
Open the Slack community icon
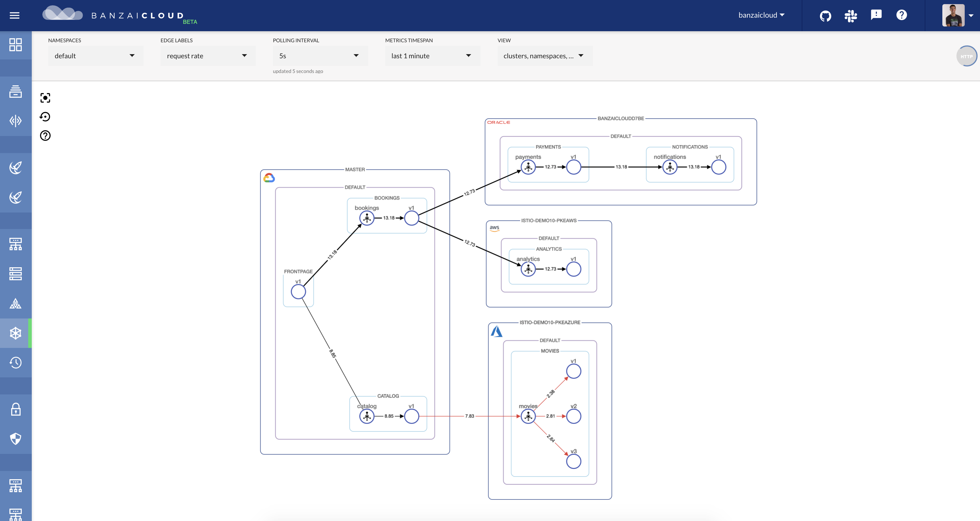(851, 16)
